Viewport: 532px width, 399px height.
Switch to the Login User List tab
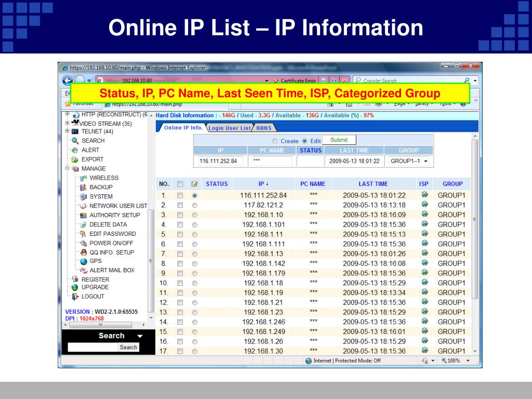[229, 128]
